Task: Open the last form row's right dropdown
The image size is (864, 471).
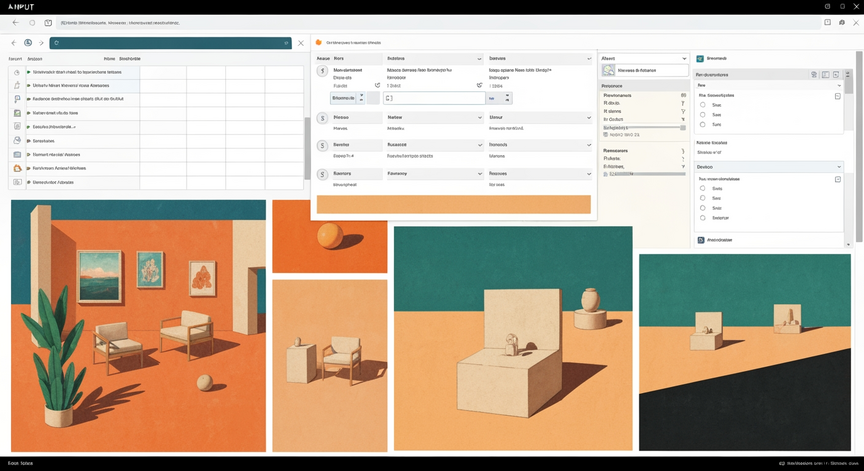Action: point(588,174)
